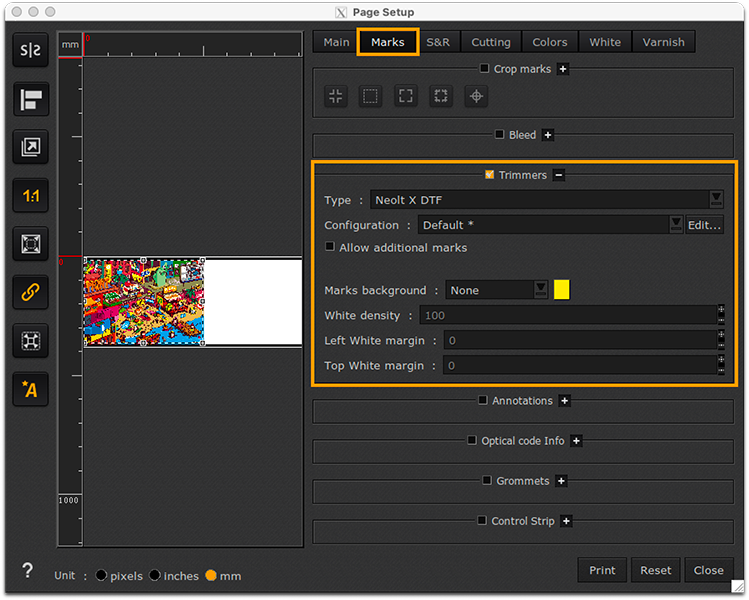The height and width of the screenshot is (600, 749).
Task: Uncheck the Trimmers checkbox
Action: pyautogui.click(x=490, y=174)
